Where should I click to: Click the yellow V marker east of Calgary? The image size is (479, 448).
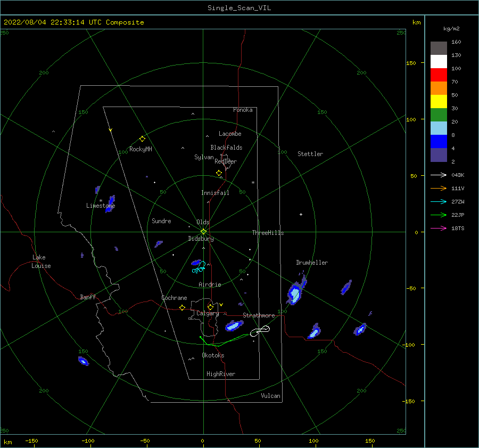[x=221, y=305]
